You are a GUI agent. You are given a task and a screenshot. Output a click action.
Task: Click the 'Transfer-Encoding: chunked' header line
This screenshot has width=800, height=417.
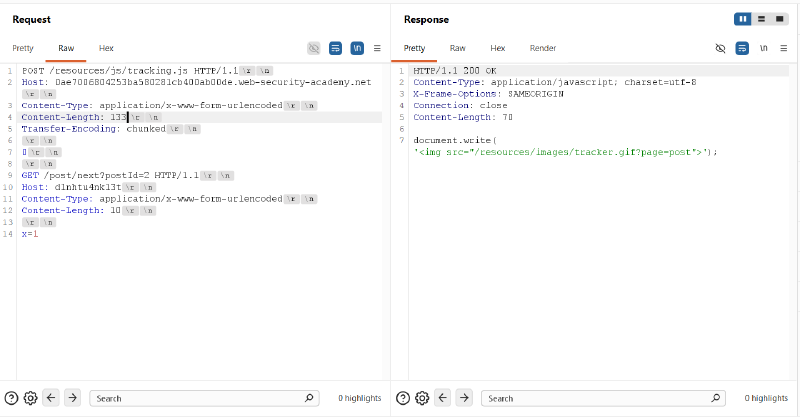(93, 129)
